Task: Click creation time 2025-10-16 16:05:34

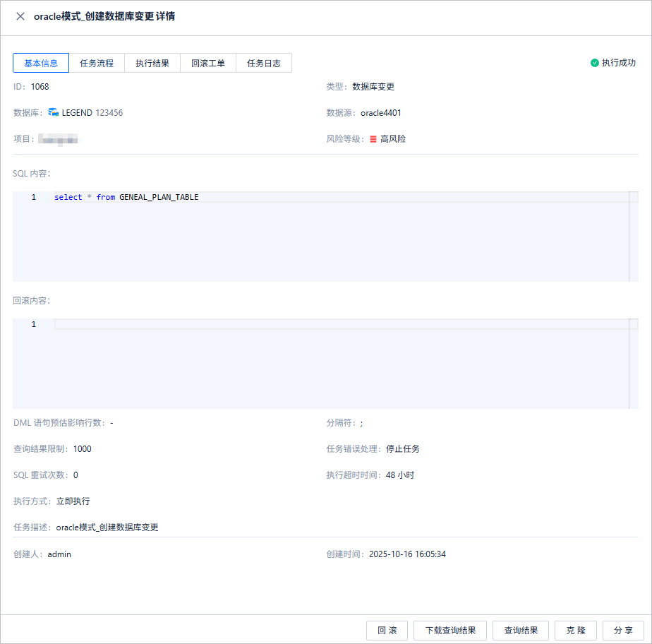Action: click(408, 554)
